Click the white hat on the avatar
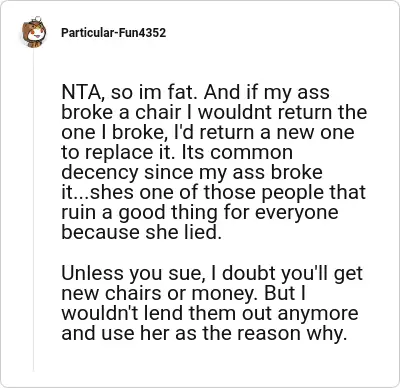This screenshot has height=388, width=400. [38, 18]
